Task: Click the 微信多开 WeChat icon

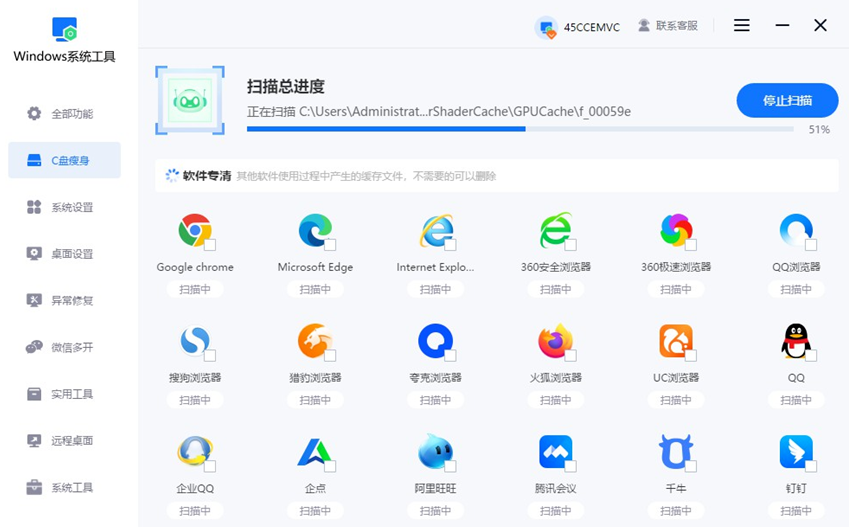Action: tap(34, 347)
